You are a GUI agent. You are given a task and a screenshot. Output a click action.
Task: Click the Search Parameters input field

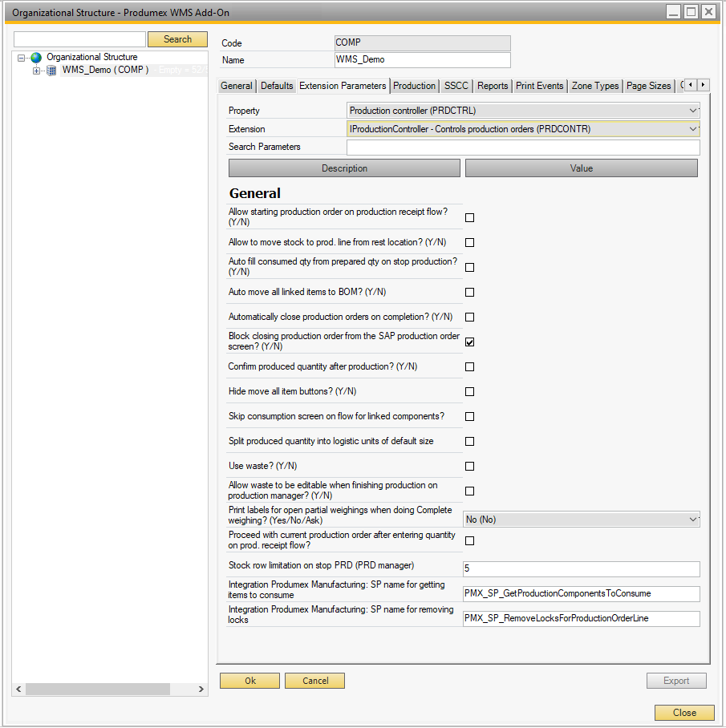[x=522, y=148]
